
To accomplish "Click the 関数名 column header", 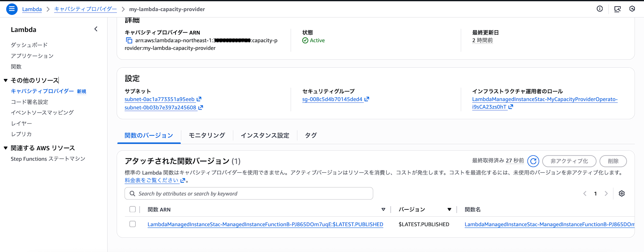I will (x=472, y=209).
